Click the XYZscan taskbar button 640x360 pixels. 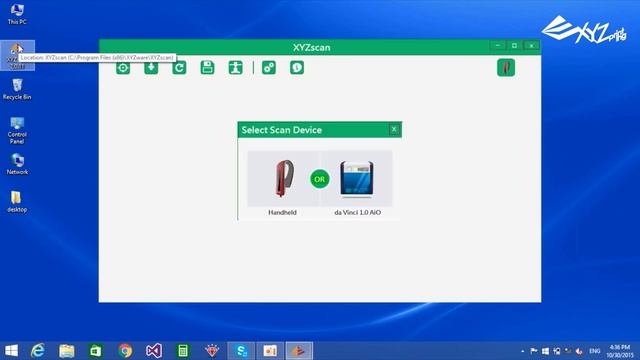(299, 351)
